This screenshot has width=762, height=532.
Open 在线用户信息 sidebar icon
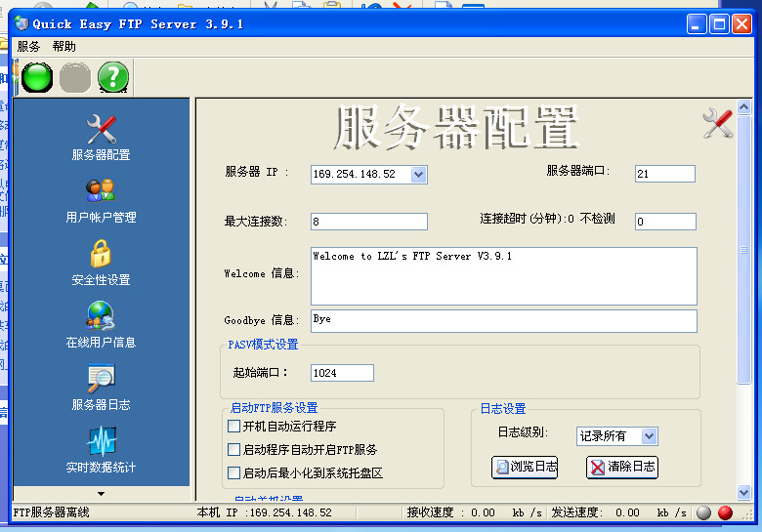click(101, 324)
